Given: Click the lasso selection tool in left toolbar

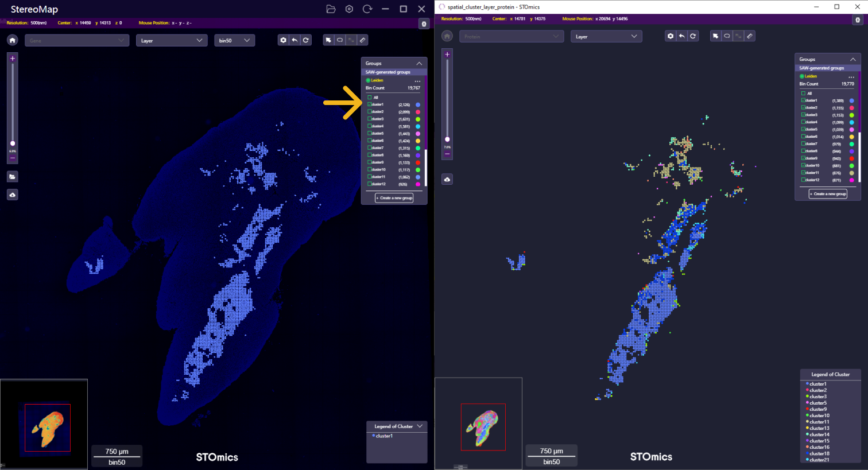Looking at the screenshot, I should [340, 40].
